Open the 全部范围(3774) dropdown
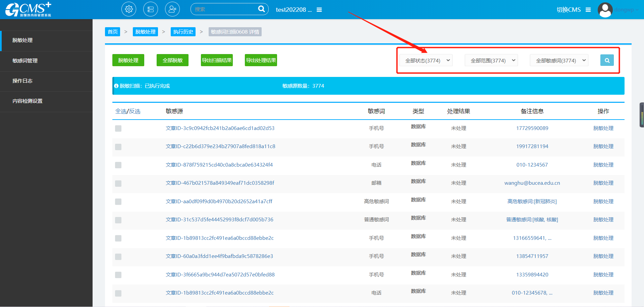 (491, 60)
